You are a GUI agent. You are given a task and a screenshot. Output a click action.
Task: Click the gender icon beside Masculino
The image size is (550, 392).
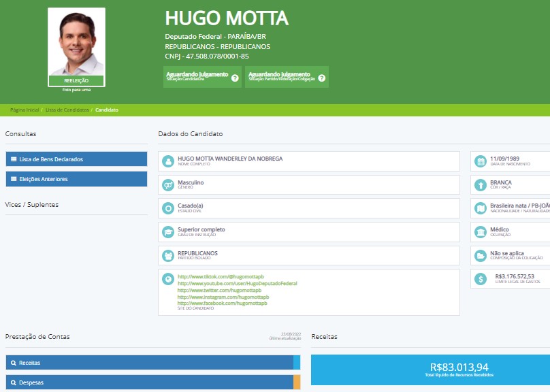[168, 184]
